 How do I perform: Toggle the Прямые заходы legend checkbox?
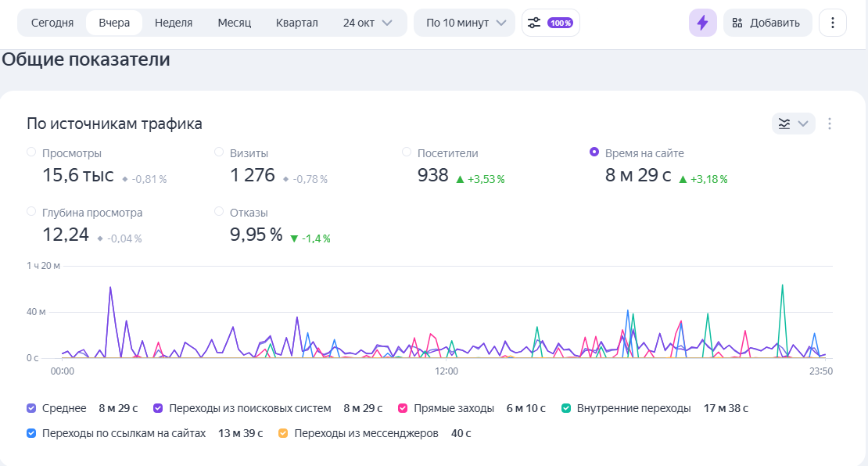point(403,408)
